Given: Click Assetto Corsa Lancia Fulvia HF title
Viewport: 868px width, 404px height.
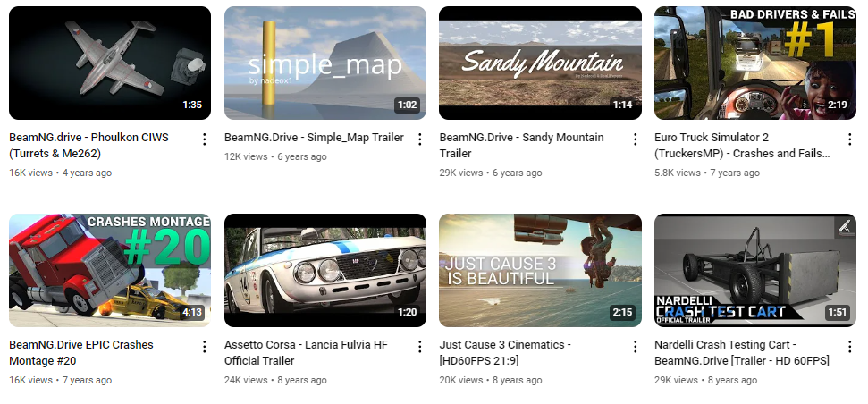Looking at the screenshot, I should pyautogui.click(x=306, y=352).
